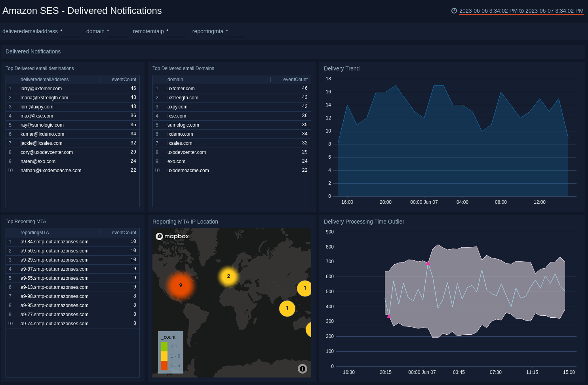Click the 2023-06-06 to 2023-06-07 date range link
Viewport: 588px width, 385px height.
click(521, 11)
